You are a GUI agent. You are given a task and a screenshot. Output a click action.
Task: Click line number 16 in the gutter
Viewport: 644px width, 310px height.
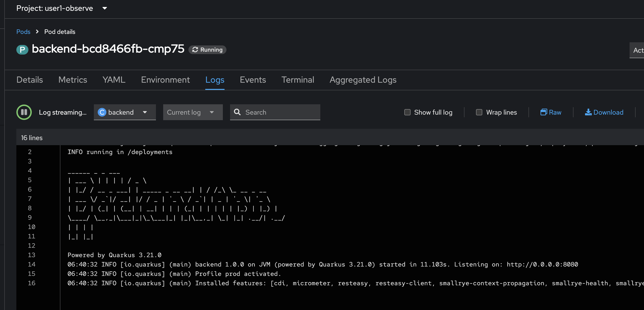(x=32, y=283)
